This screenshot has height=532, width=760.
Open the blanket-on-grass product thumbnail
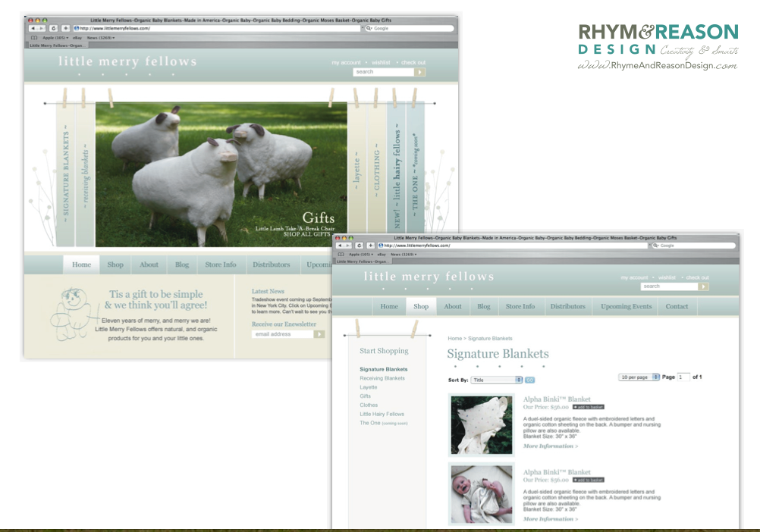pos(482,425)
